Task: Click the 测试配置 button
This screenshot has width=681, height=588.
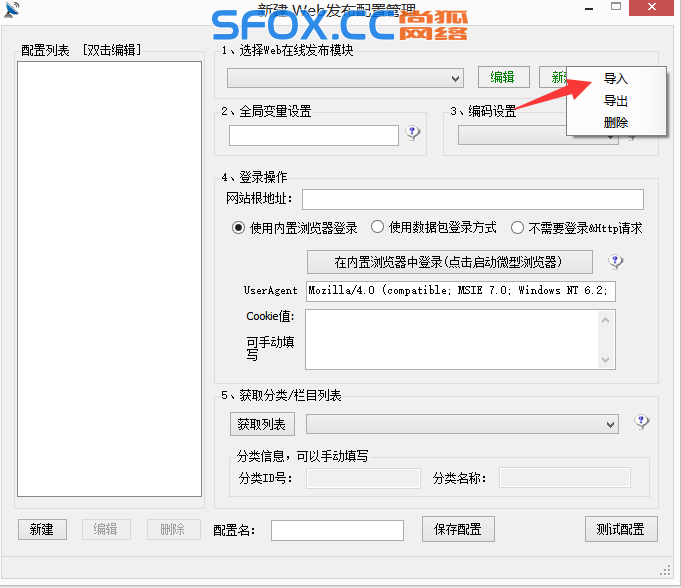Action: [621, 529]
